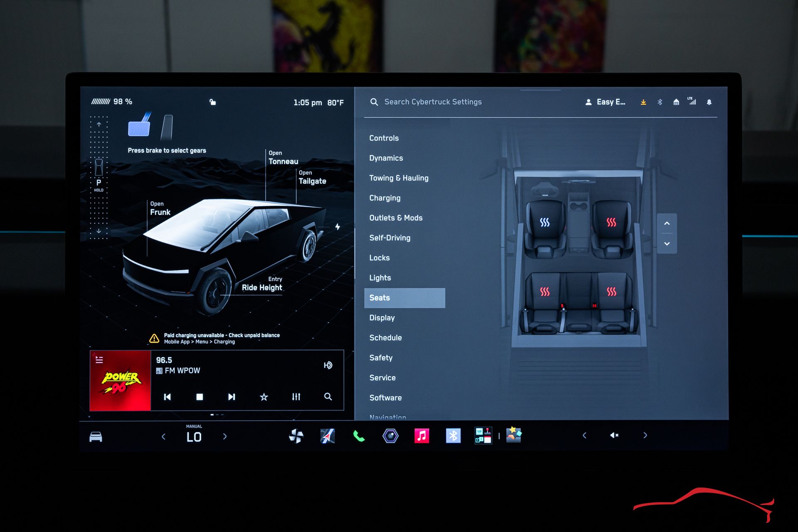Click the Search Cybertruck Settings field

click(433, 102)
